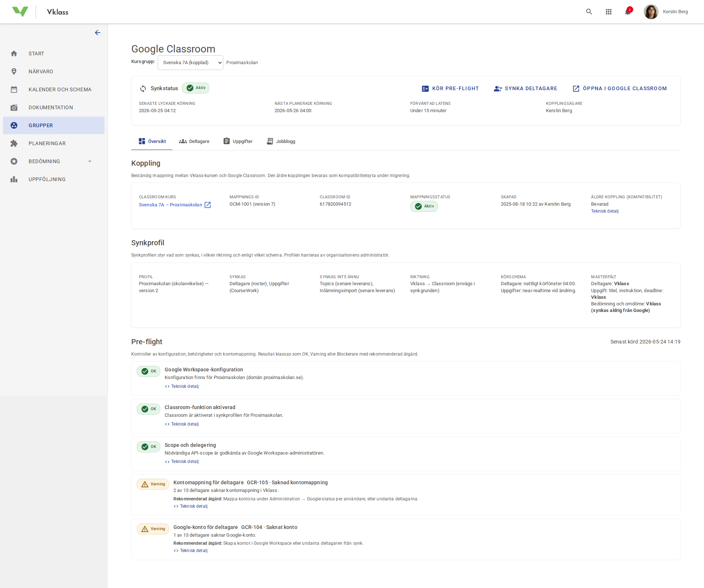
Task: Select Närvaro in the sidebar
Action: pyautogui.click(x=54, y=71)
